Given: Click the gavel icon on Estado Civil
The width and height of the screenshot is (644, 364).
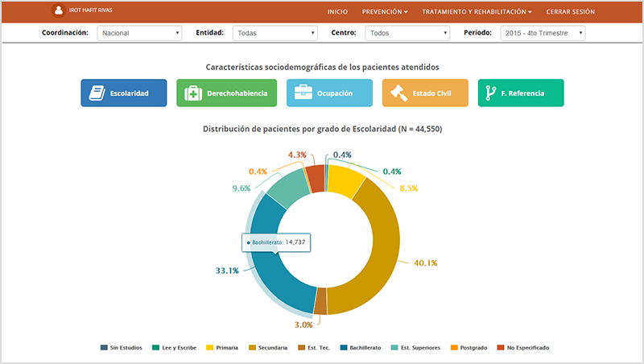Looking at the screenshot, I should tap(398, 93).
